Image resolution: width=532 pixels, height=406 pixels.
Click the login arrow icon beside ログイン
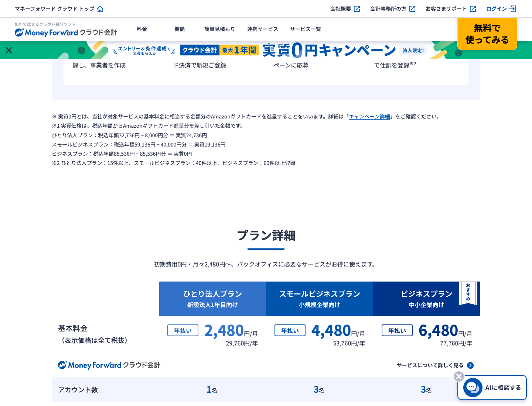(513, 9)
